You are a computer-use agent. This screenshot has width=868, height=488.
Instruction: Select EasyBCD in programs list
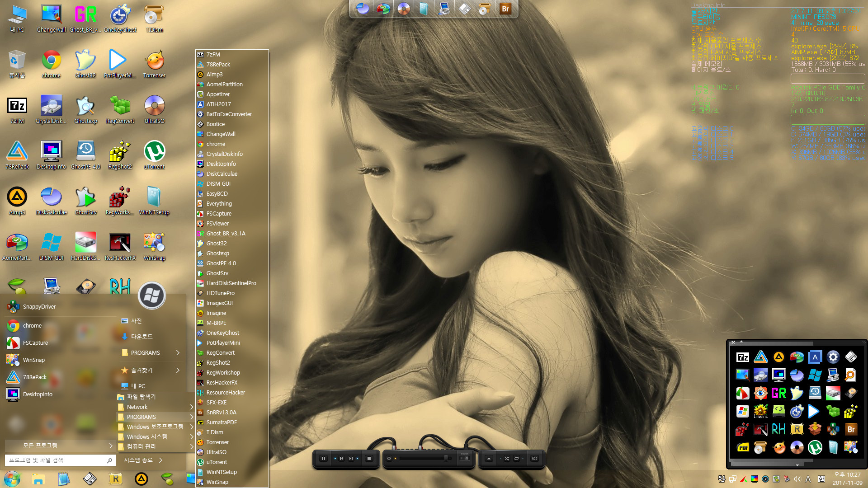[x=232, y=194]
